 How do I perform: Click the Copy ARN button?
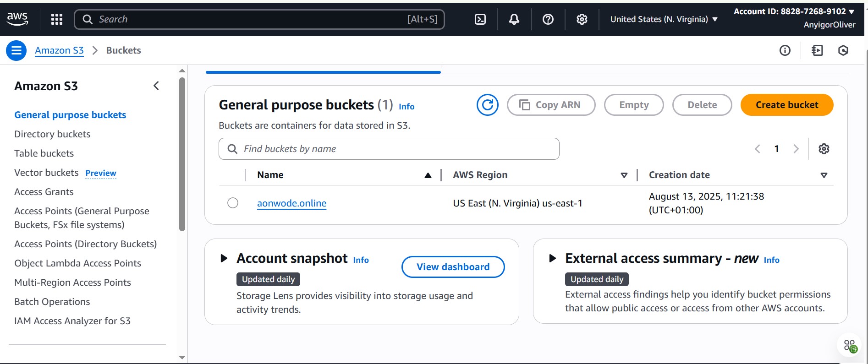[551, 105]
